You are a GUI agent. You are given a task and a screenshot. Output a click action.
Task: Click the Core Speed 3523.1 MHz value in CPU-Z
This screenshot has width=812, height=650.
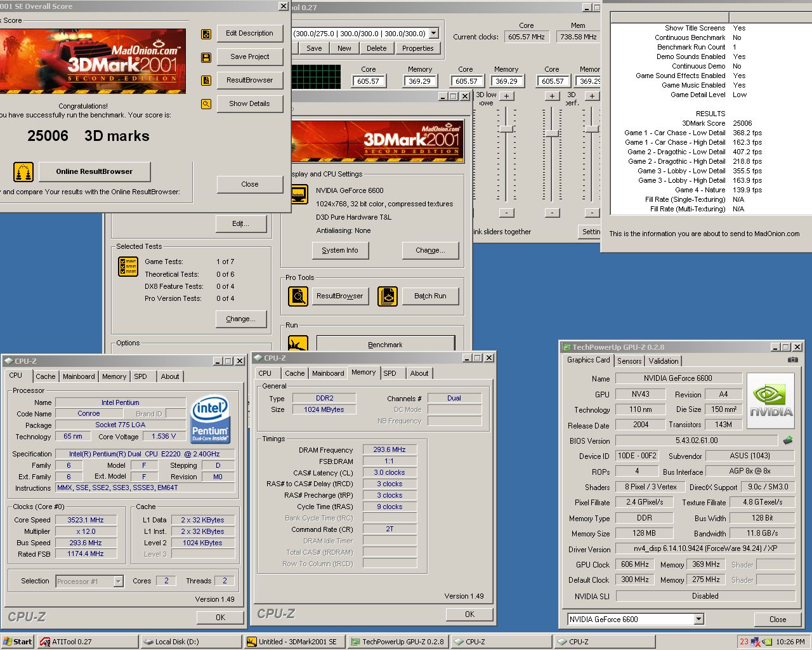pos(86,520)
